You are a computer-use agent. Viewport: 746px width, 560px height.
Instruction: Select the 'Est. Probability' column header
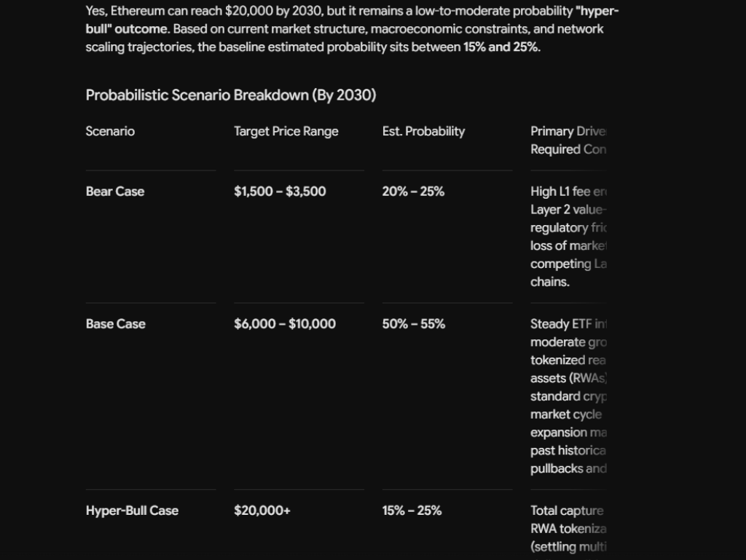[423, 131]
